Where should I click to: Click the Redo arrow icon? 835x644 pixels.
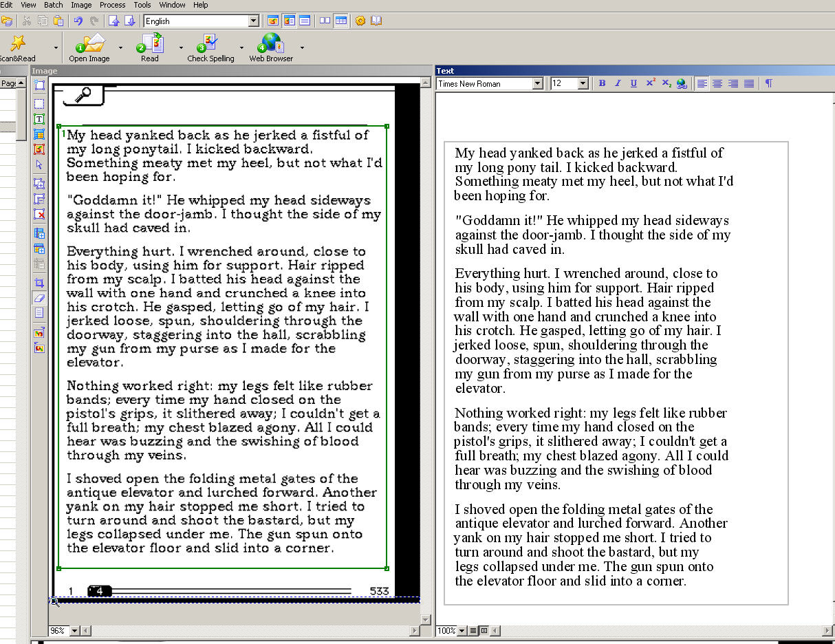[x=94, y=21]
